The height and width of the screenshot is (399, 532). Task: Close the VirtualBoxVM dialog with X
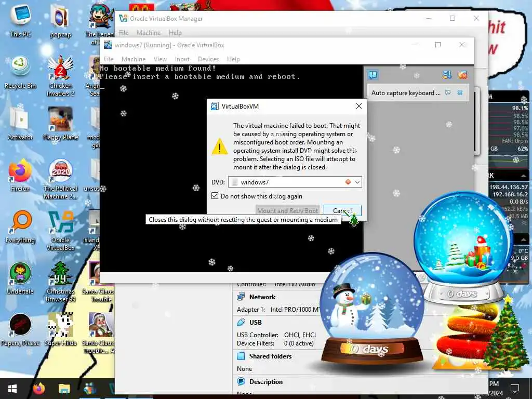(x=358, y=106)
